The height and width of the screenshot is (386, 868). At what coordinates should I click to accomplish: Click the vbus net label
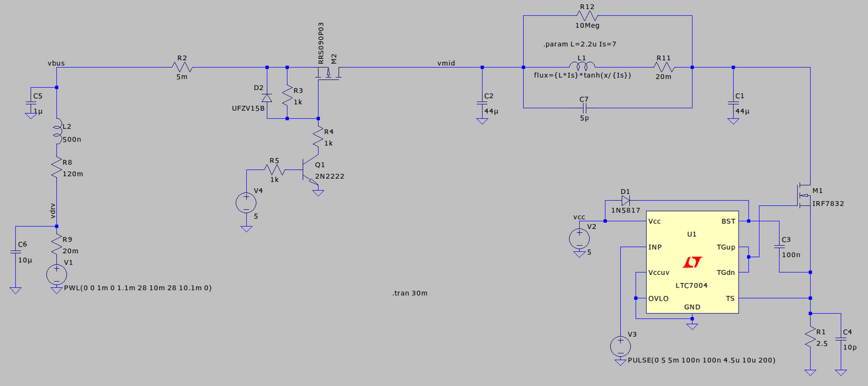point(56,63)
